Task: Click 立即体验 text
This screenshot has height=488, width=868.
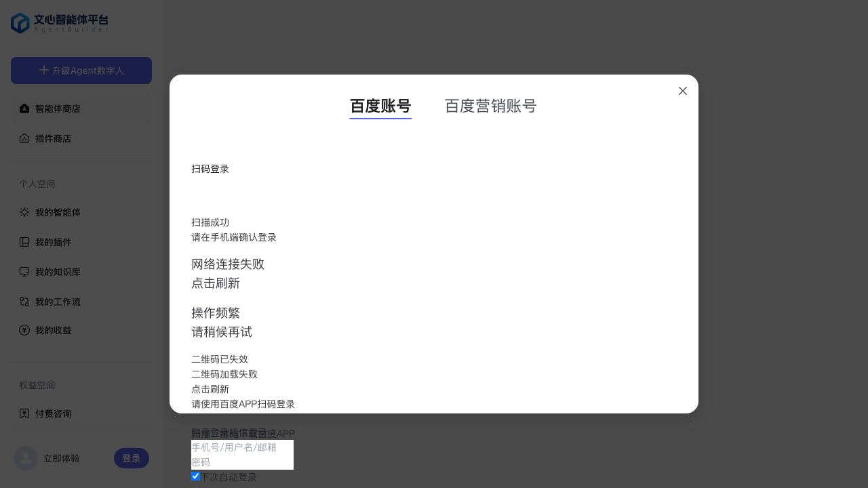Action: tap(62, 458)
